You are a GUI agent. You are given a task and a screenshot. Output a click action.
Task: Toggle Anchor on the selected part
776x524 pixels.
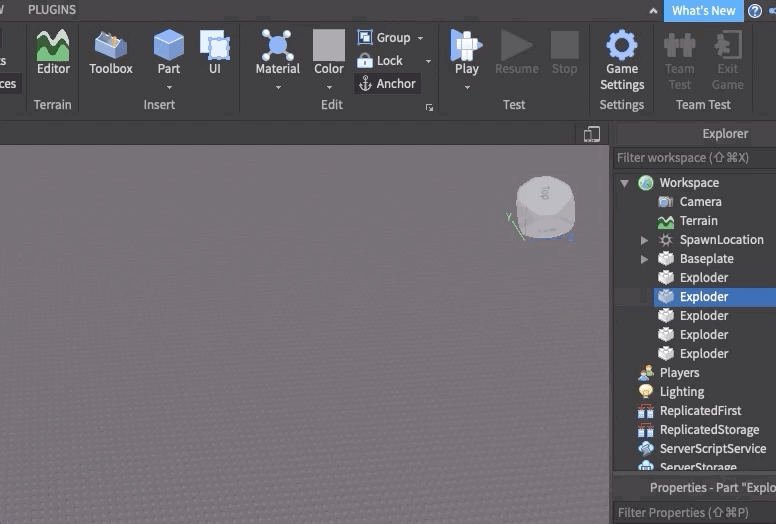pyautogui.click(x=388, y=84)
